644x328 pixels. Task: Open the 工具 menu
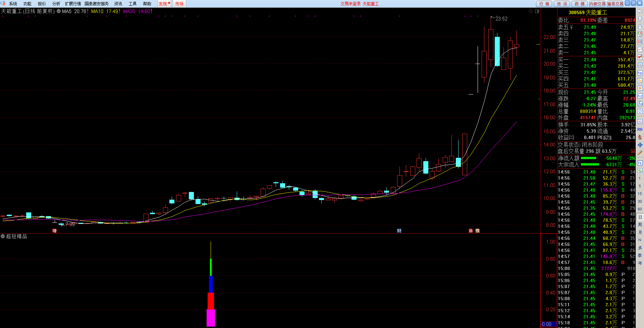click(132, 4)
